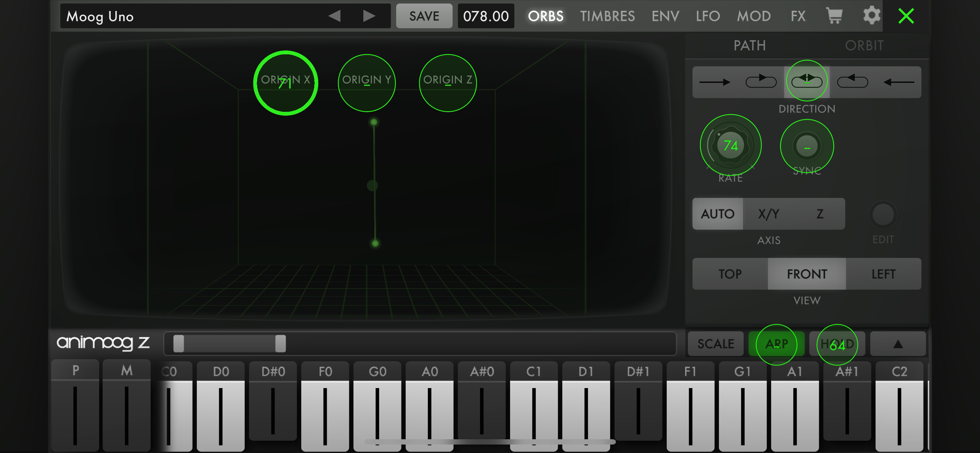Play the A#0 key
Image resolution: width=980 pixels, height=453 pixels.
tap(482, 401)
